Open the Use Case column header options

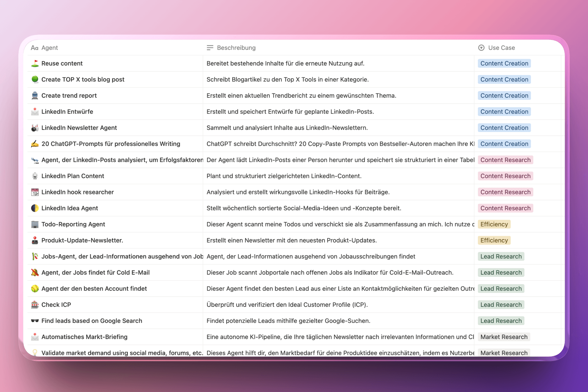[501, 48]
